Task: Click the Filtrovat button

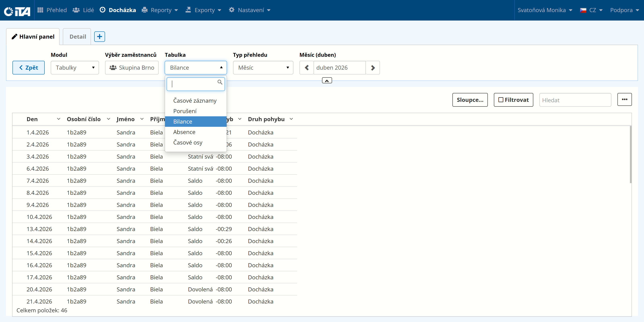Action: pos(514,100)
